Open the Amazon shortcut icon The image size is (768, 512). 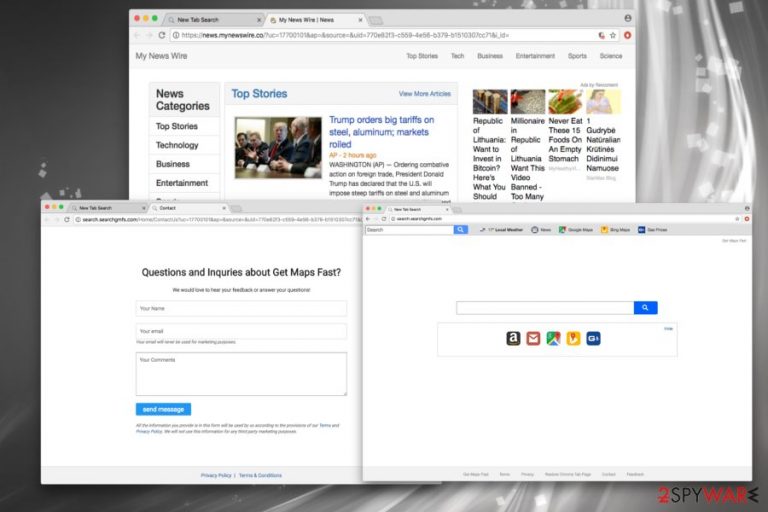[x=513, y=338]
